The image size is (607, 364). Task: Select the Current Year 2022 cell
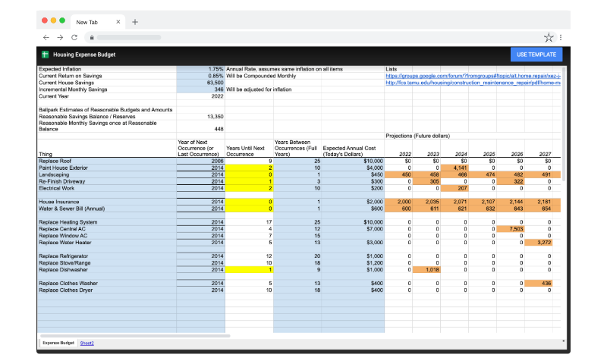pos(200,96)
